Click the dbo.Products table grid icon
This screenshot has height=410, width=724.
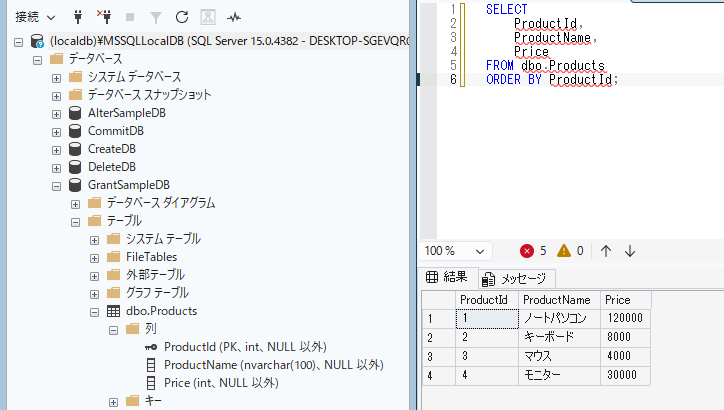click(113, 311)
